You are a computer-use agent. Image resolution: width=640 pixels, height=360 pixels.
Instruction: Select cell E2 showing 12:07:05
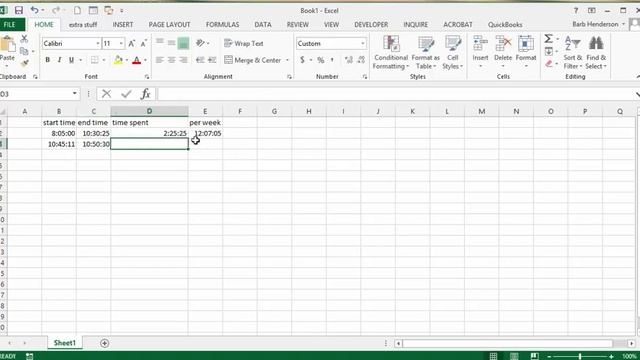click(205, 133)
